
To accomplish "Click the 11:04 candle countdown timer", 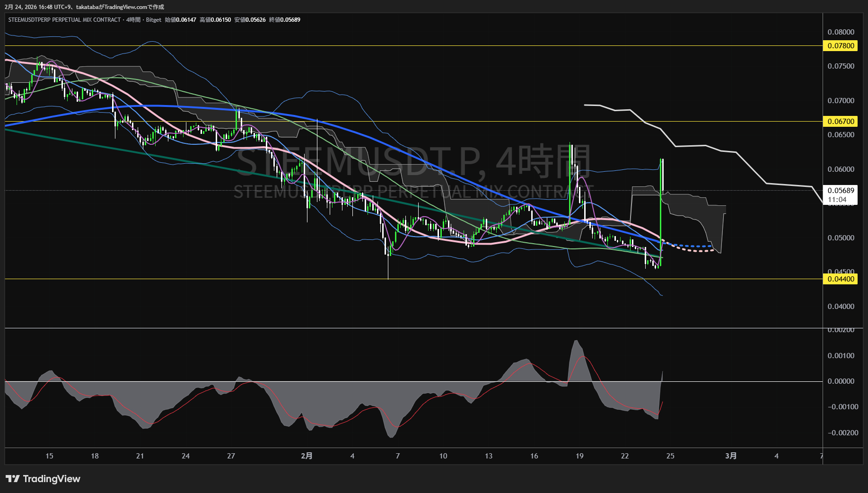I will tap(837, 200).
